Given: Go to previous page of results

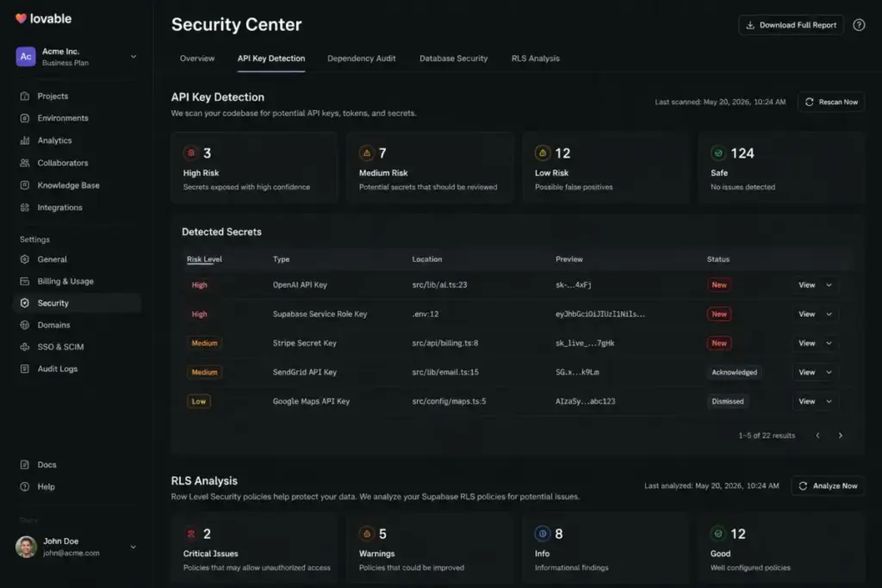Looking at the screenshot, I should [818, 436].
